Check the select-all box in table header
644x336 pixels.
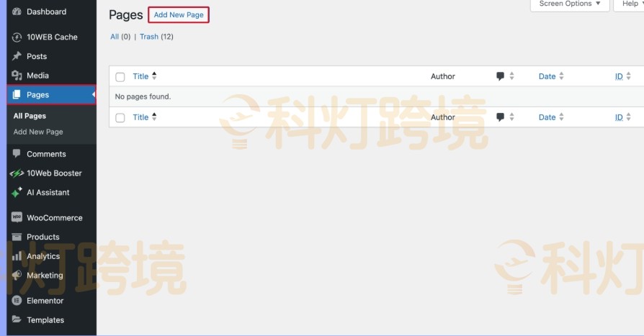[x=120, y=77]
